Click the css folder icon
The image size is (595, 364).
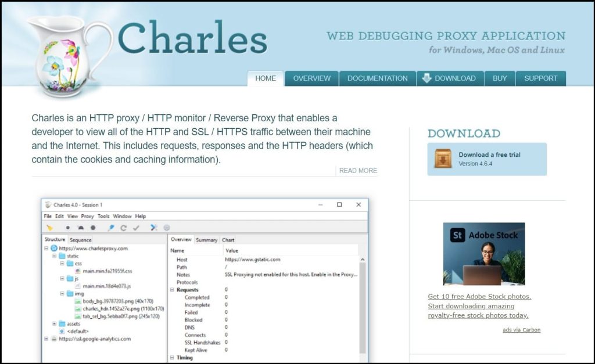(x=70, y=264)
